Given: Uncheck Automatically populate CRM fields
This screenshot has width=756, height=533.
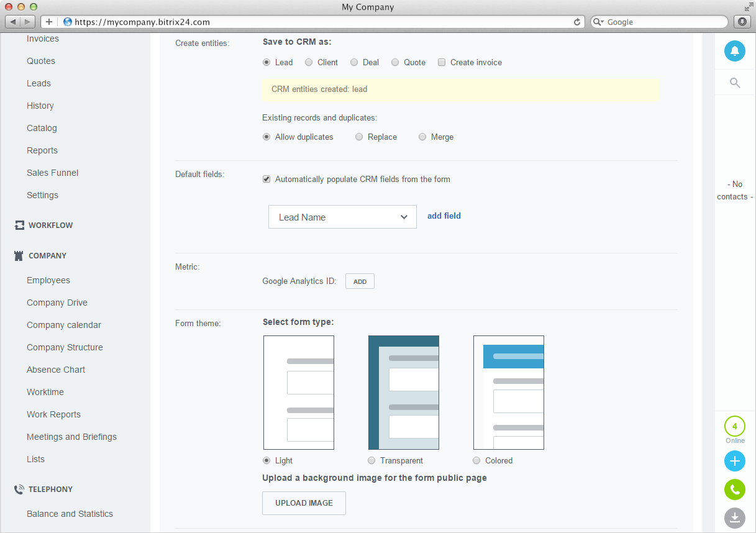Looking at the screenshot, I should (266, 179).
